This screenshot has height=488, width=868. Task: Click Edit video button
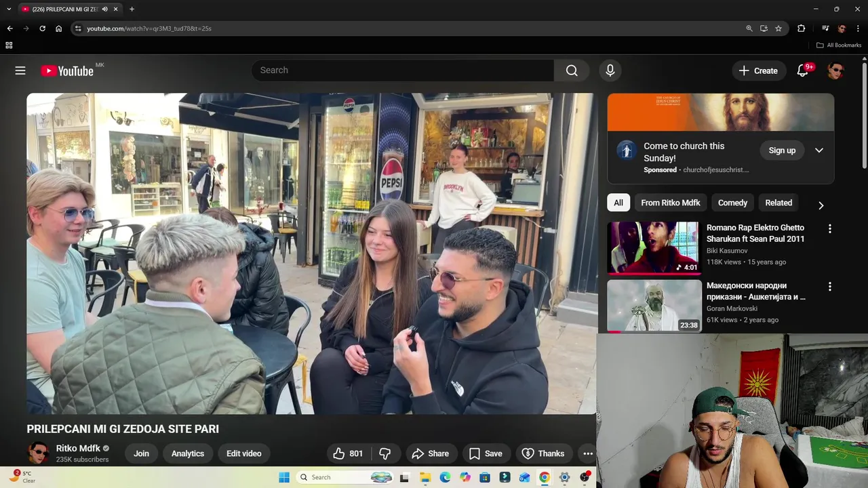point(244,453)
